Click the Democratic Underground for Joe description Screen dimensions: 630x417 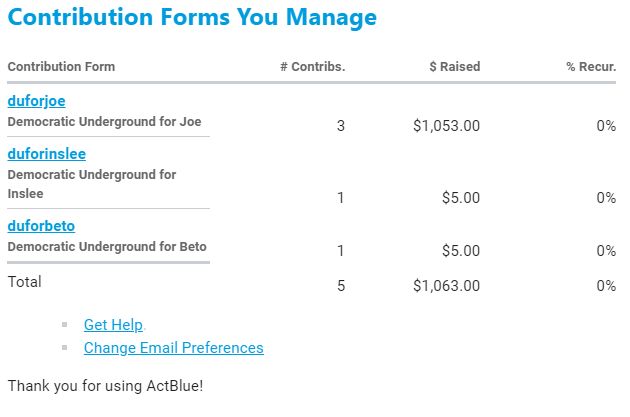click(x=104, y=122)
